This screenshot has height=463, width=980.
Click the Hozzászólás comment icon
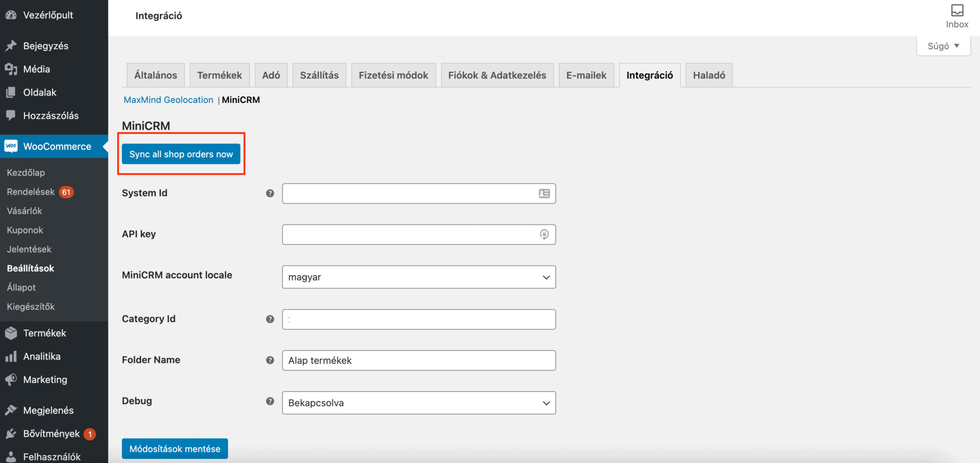(x=11, y=116)
